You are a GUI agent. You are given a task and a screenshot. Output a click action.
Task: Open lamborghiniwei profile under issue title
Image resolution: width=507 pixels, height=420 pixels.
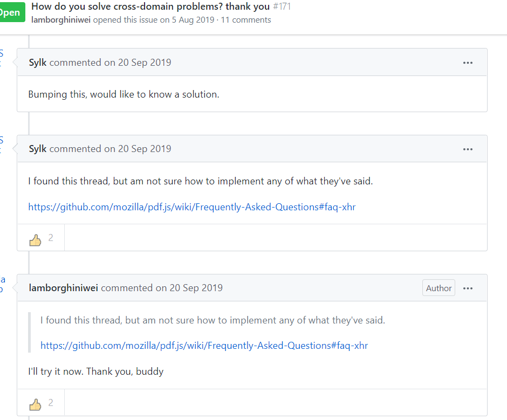(x=61, y=20)
